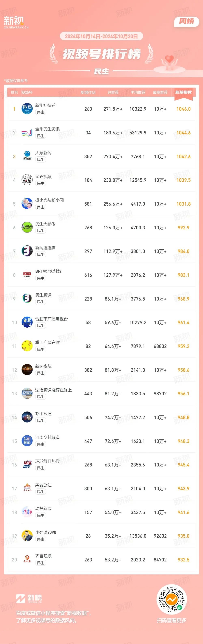Open the 小强说9090 portrait avatar

point(27,536)
